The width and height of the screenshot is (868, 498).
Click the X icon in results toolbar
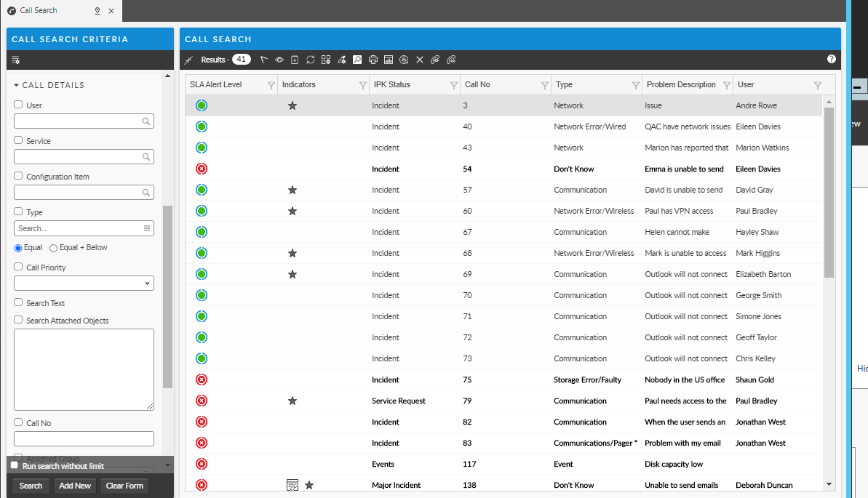tap(420, 60)
